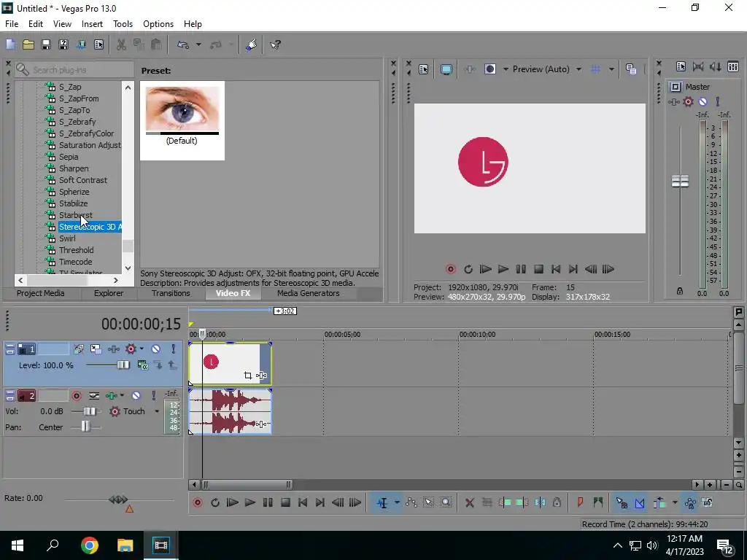This screenshot has width=747, height=560.
Task: Click the Master bus volume fader
Action: tap(680, 182)
